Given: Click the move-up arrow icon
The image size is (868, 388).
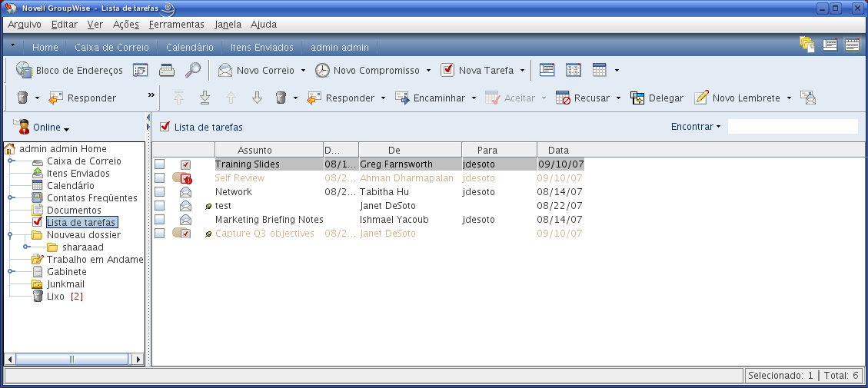Looking at the screenshot, I should (x=231, y=98).
